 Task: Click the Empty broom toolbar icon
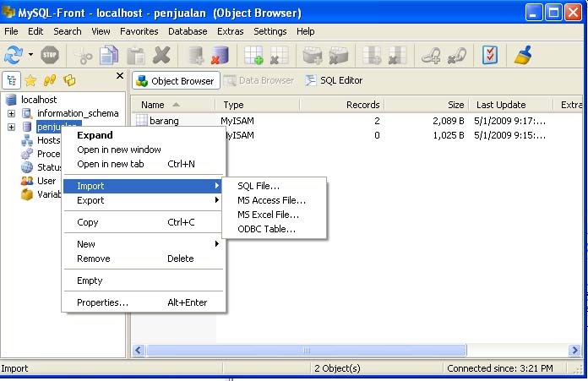pos(523,55)
